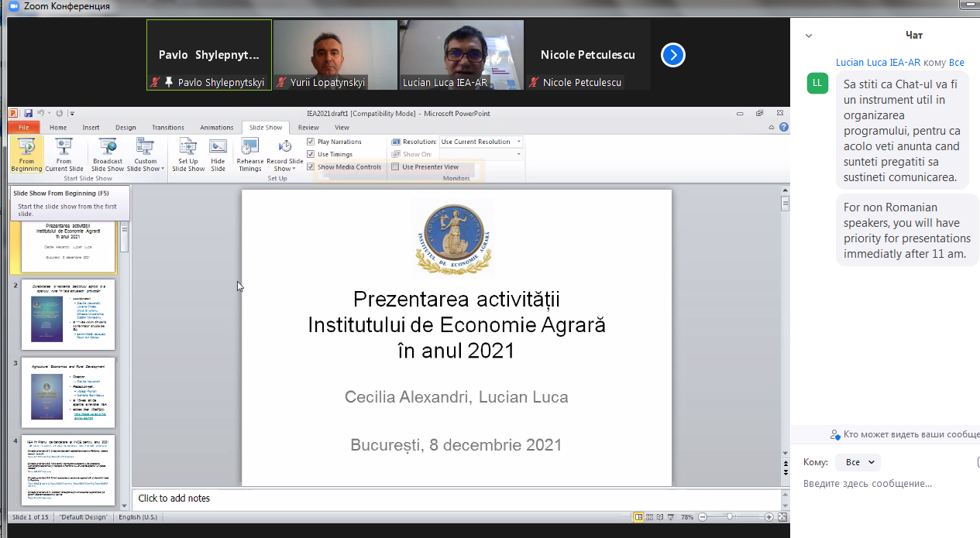Screen dimensions: 980x538
Task: Click the Hide Slide button
Action: [x=218, y=155]
